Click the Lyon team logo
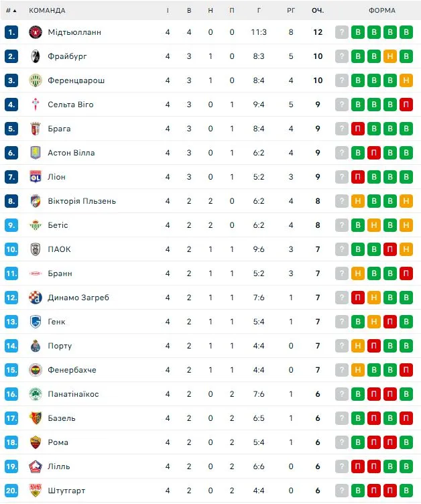The image size is (421, 504). coord(36,177)
